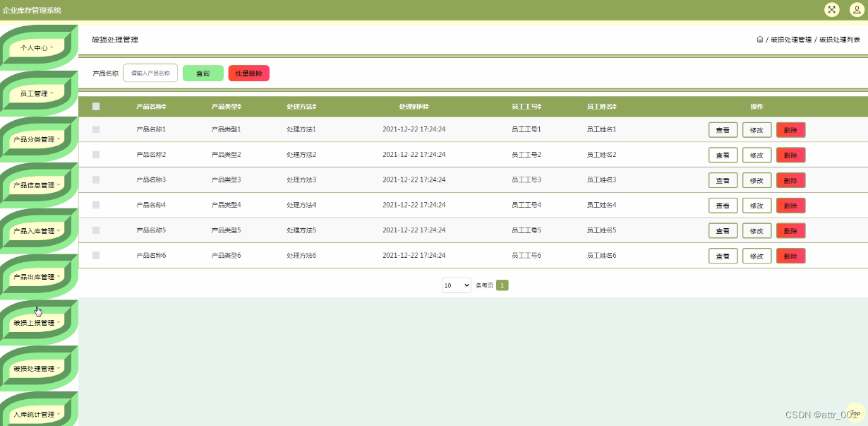Check the row checkbox for 产品名称3
The width and height of the screenshot is (868, 426).
tap(96, 180)
